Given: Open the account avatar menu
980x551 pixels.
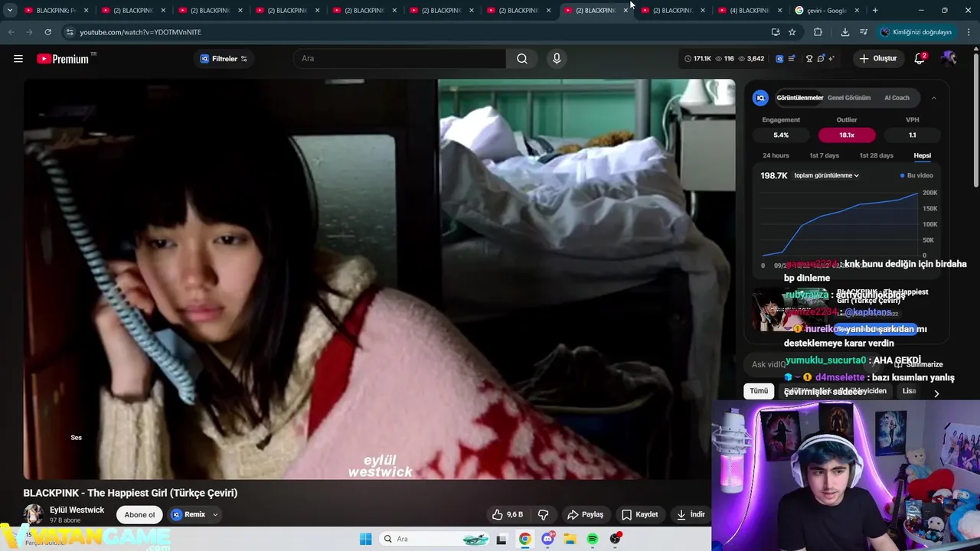Looking at the screenshot, I should [x=949, y=59].
